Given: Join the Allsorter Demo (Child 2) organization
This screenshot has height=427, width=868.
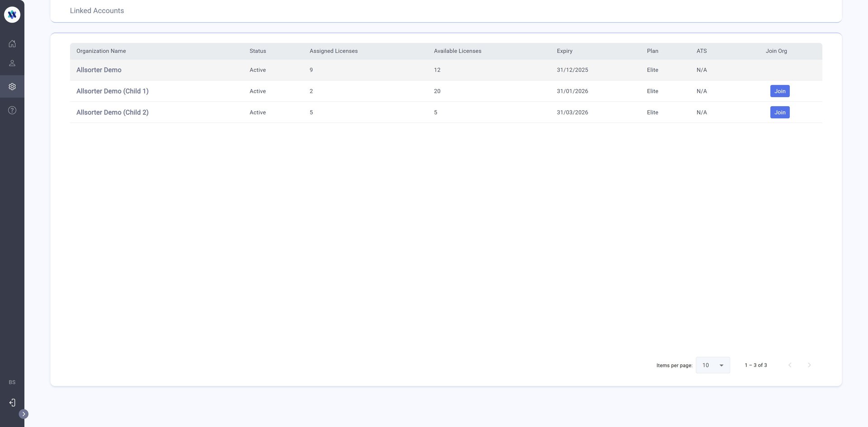Looking at the screenshot, I should click(x=779, y=113).
